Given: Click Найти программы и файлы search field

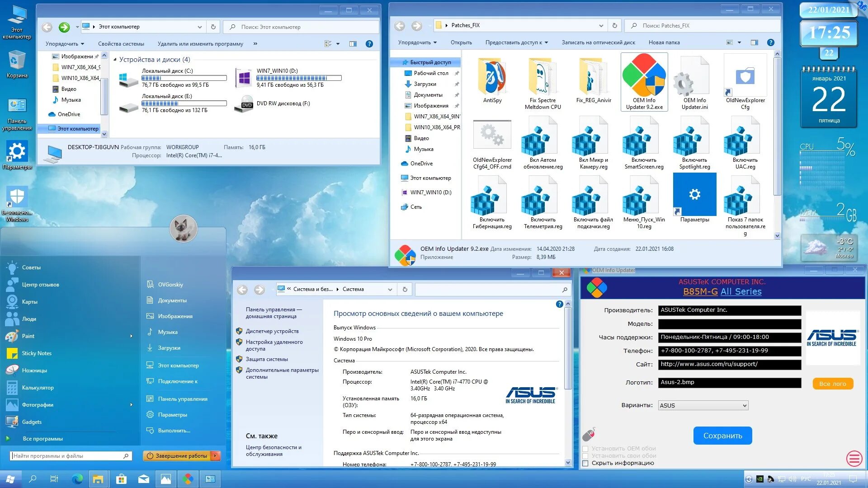Looking at the screenshot, I should (x=67, y=456).
